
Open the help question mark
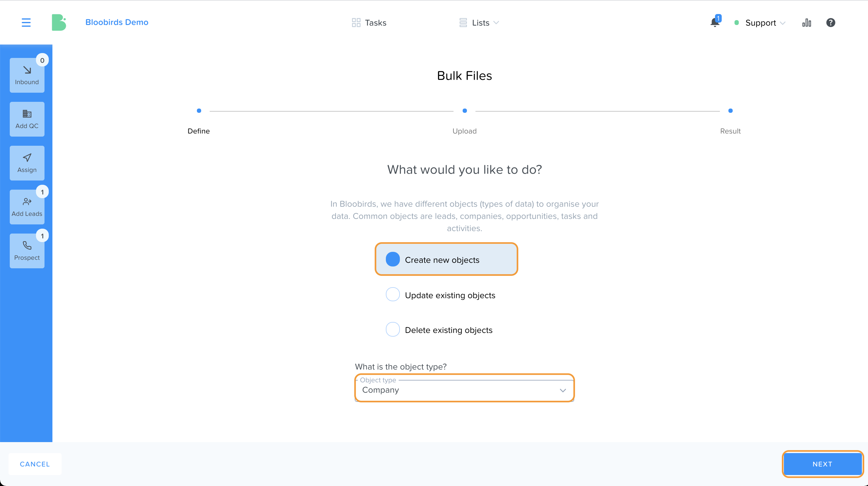pos(831,23)
